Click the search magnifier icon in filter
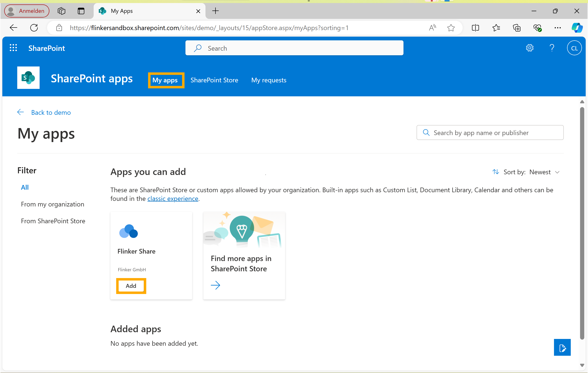Image resolution: width=588 pixels, height=373 pixels. 426,133
